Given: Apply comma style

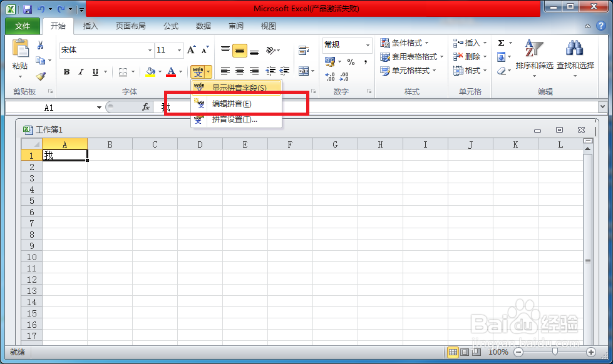Looking at the screenshot, I should [x=366, y=62].
